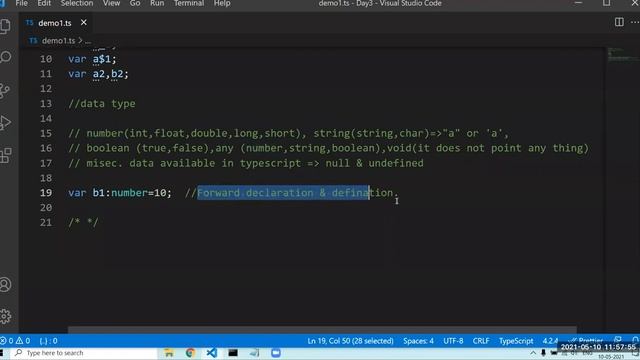Screen dimensions: 640x360
Task: Open the View menu
Action: click(x=111, y=3)
